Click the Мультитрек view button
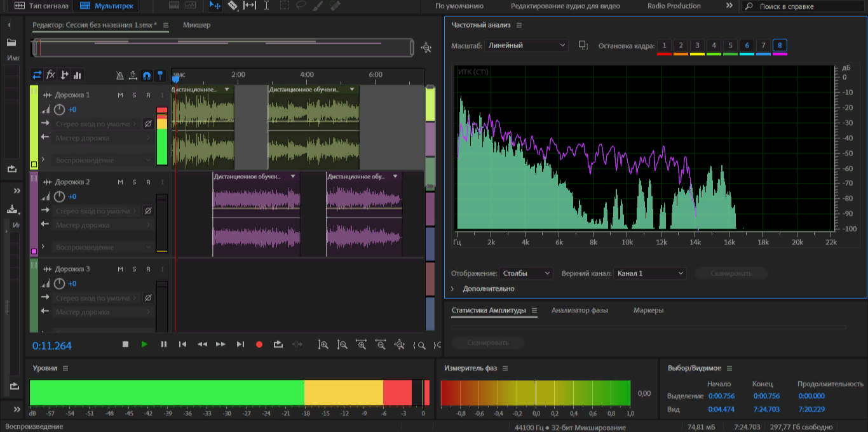868x432 pixels. point(107,6)
